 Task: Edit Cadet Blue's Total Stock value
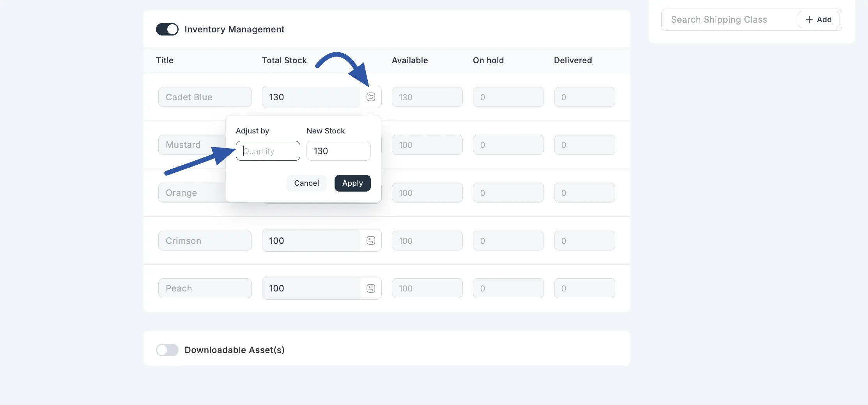(310, 97)
